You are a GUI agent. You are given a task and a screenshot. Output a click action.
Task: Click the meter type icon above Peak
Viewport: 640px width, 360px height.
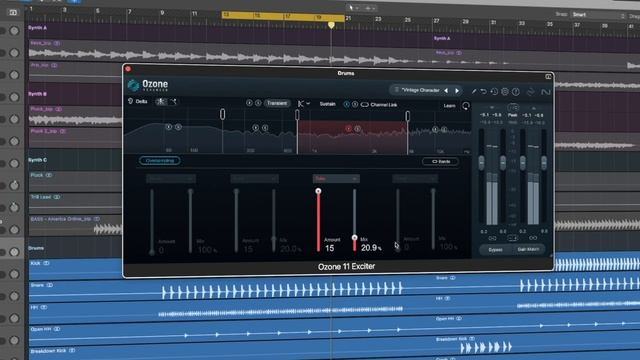(513, 108)
